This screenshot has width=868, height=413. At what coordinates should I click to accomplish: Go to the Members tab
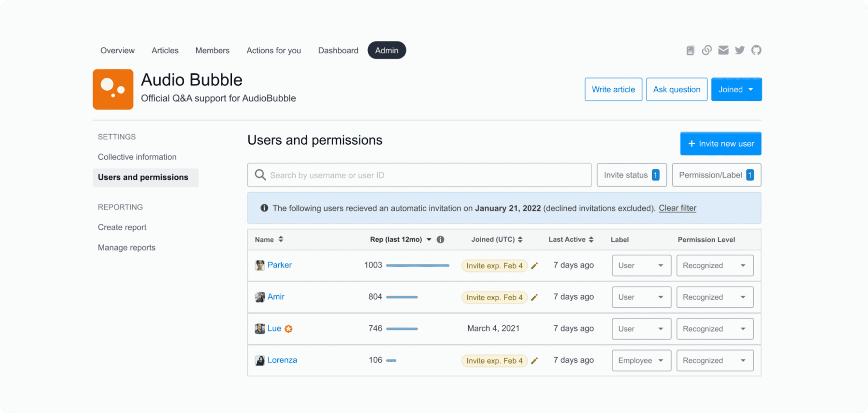[x=212, y=50]
